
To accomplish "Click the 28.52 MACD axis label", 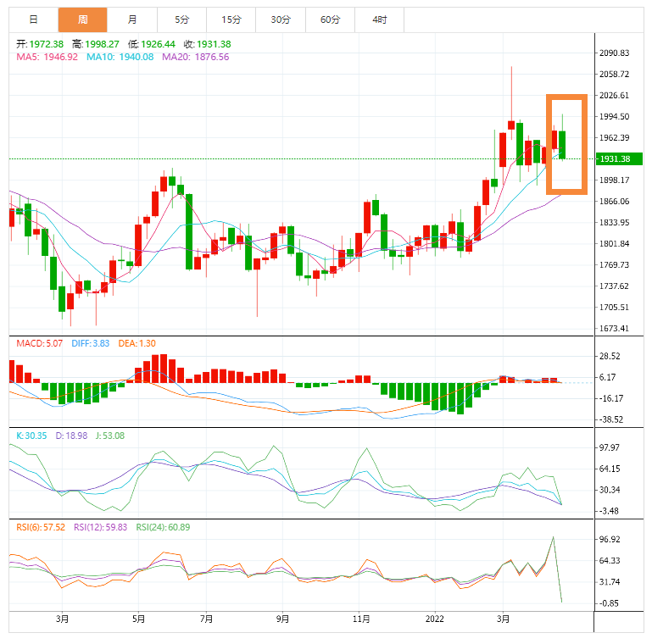I will click(x=610, y=357).
